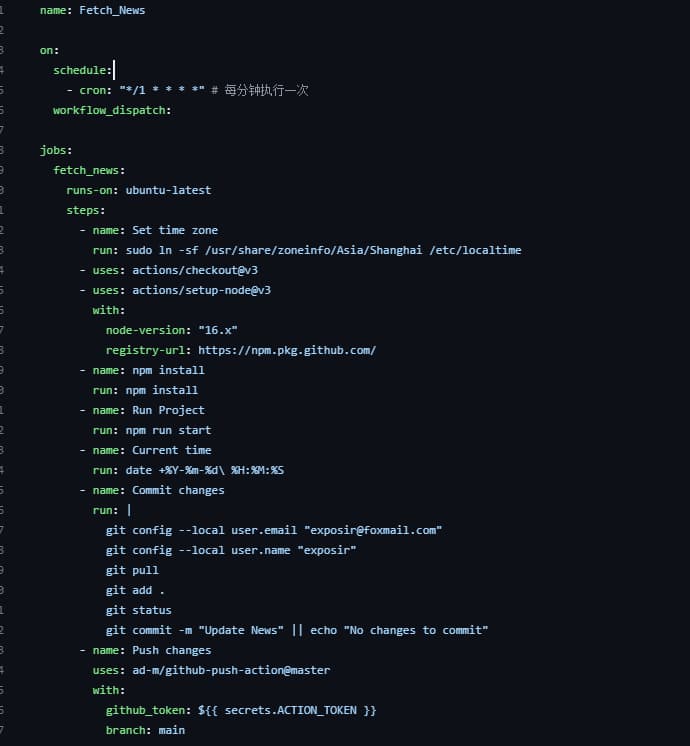Click the "git pull" command line
This screenshot has width=690, height=746.
coord(132,570)
